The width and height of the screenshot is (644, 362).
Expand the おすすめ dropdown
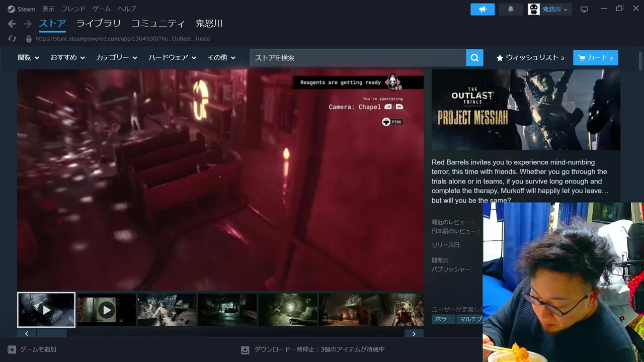pos(67,58)
